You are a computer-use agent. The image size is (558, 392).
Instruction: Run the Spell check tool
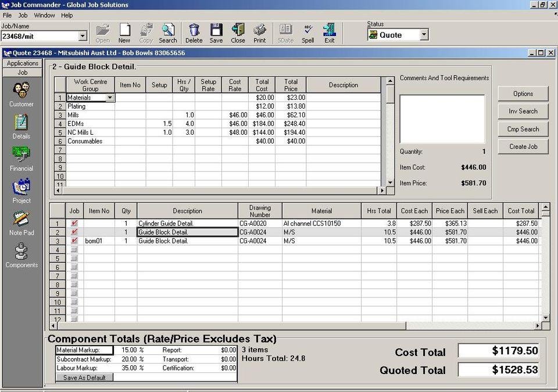tap(308, 33)
